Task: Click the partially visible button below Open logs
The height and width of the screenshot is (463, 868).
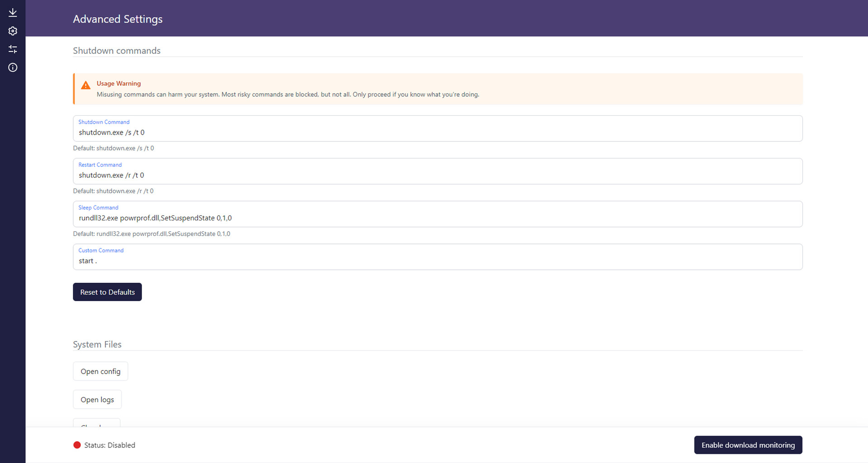Action: [96, 425]
